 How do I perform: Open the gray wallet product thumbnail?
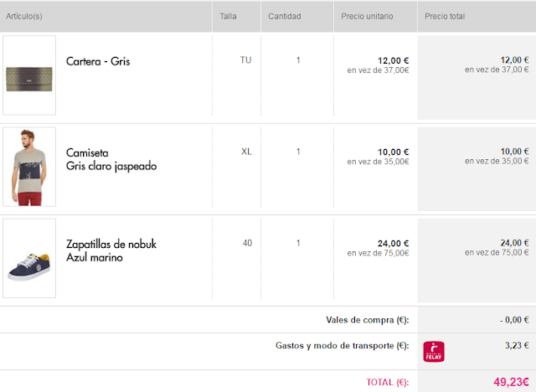[29, 75]
